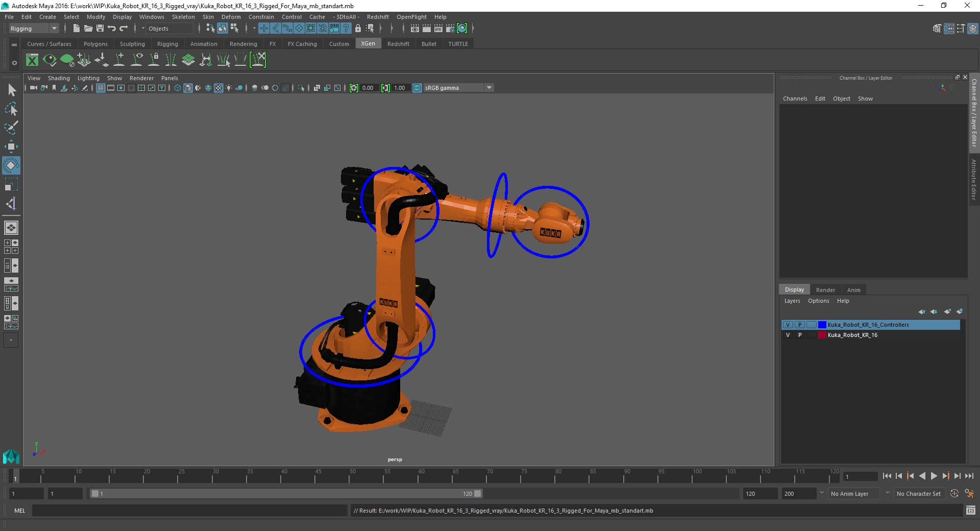The width and height of the screenshot is (980, 531).
Task: Activate the Paint selection tool
Action: pyautogui.click(x=11, y=128)
